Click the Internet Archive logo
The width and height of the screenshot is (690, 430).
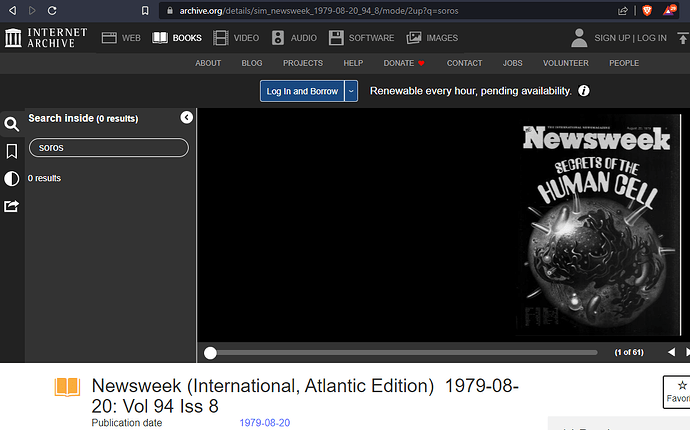(46, 37)
